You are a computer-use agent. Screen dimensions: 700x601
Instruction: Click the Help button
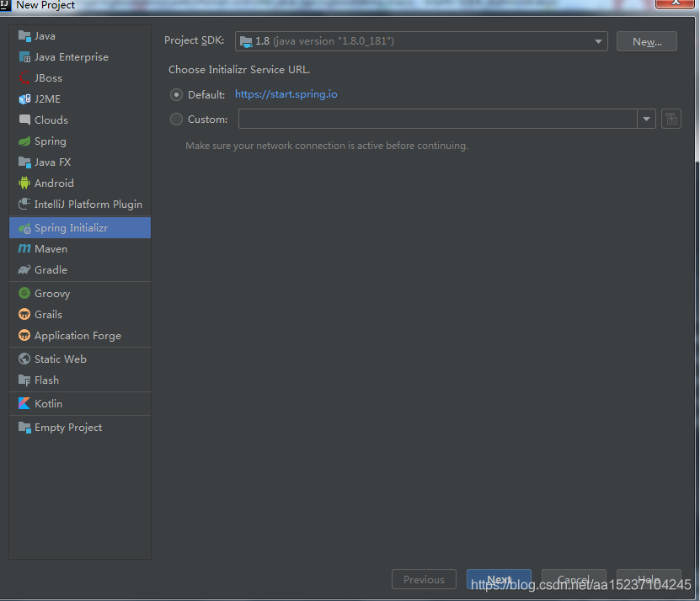[x=649, y=579]
